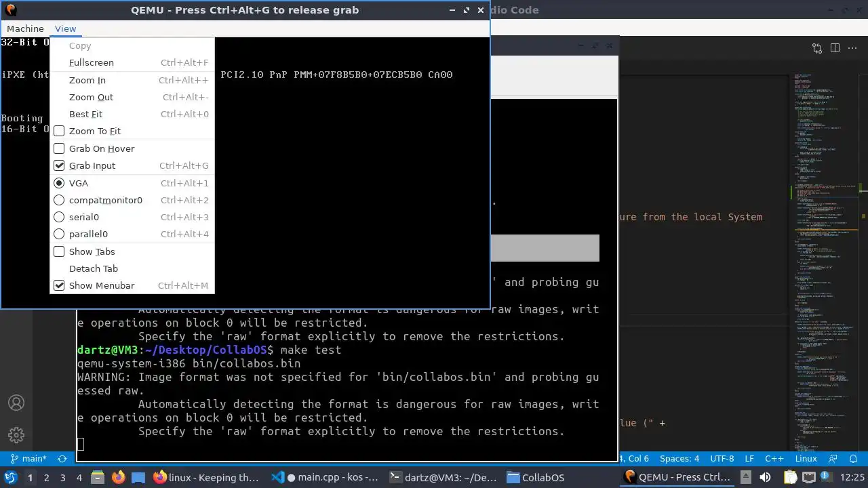
Task: Click 'qemu-system-i386 bin/collabos.bin' terminal line
Action: [x=189, y=363]
